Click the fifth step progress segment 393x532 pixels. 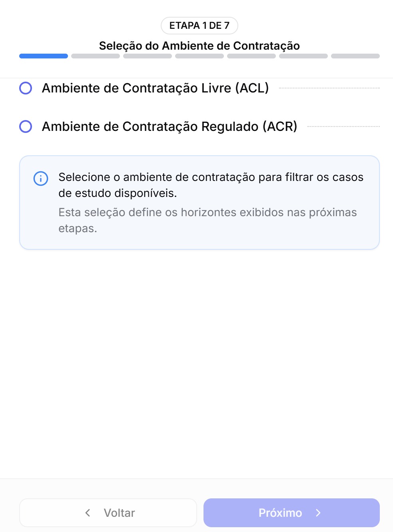251,56
